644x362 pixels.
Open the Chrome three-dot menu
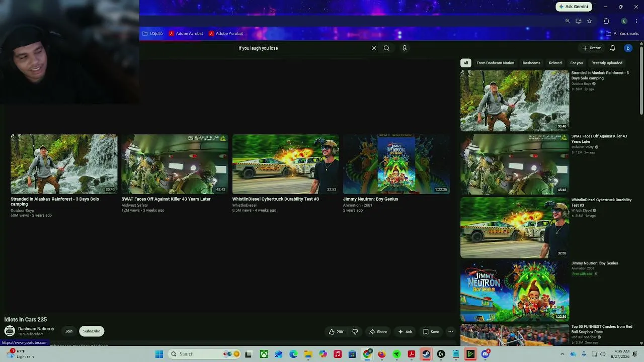point(637,21)
